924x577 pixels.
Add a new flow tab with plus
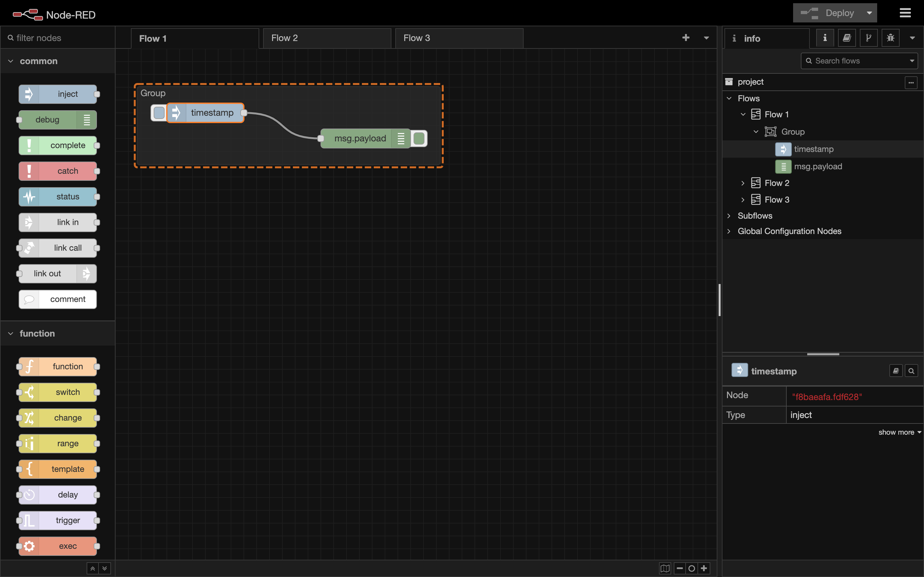(x=686, y=38)
